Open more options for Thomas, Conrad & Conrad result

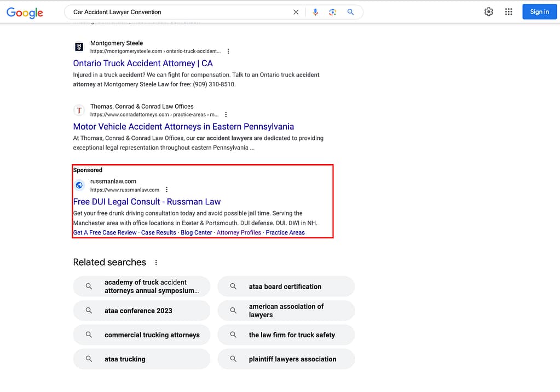pyautogui.click(x=226, y=115)
